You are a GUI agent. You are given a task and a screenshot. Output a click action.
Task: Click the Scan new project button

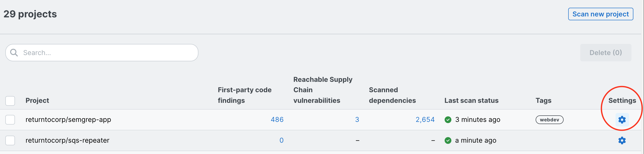click(600, 14)
